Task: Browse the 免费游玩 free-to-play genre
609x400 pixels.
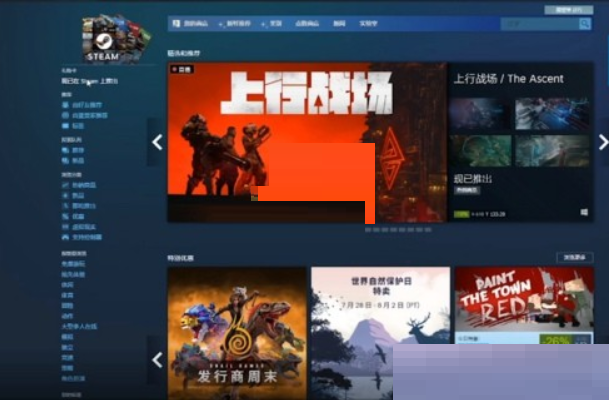Action: click(x=73, y=264)
